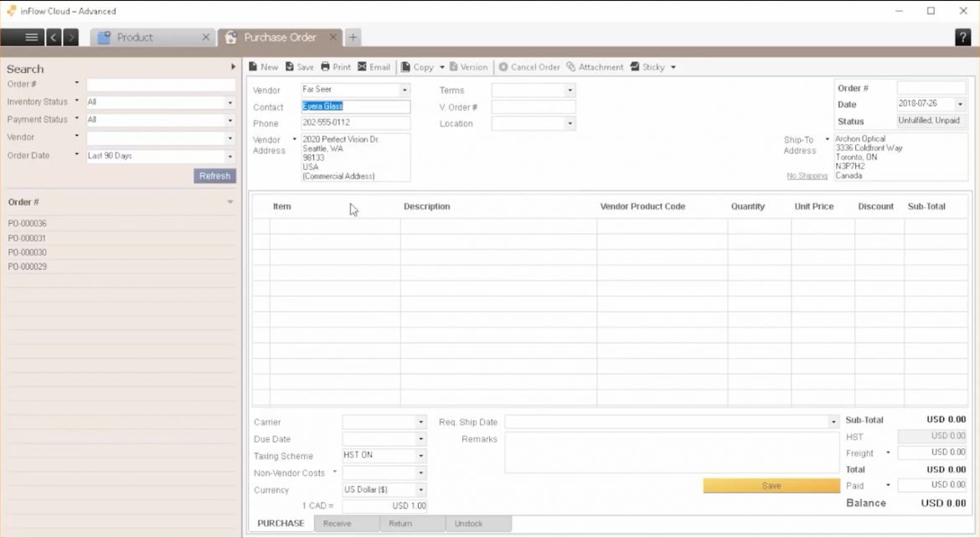Click the Refresh button in the search panel
This screenshot has width=980, height=538.
click(214, 175)
